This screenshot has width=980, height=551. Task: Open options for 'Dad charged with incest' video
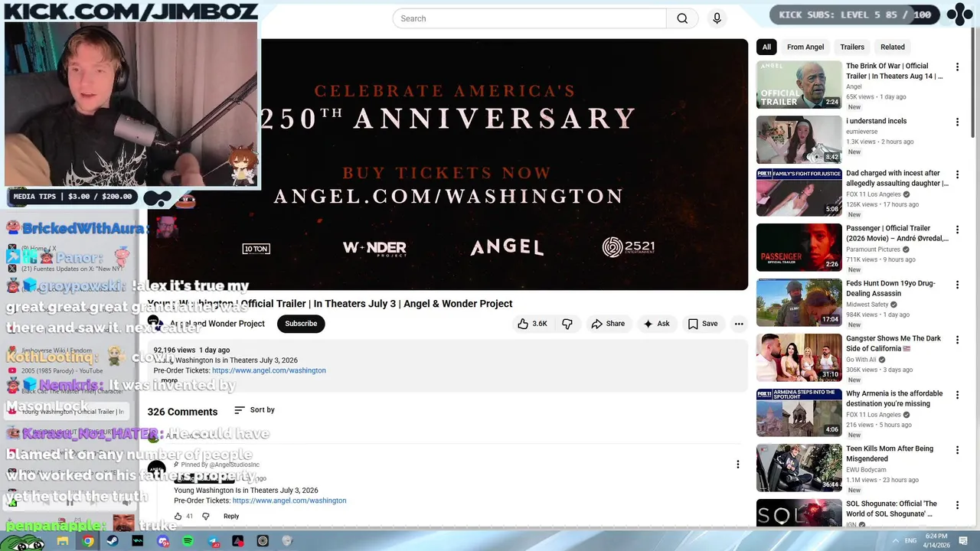[x=957, y=174]
